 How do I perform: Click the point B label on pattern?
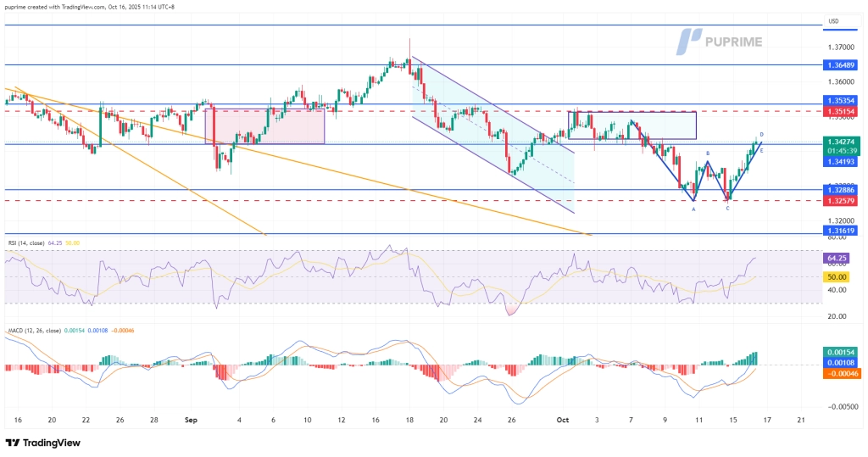click(708, 153)
